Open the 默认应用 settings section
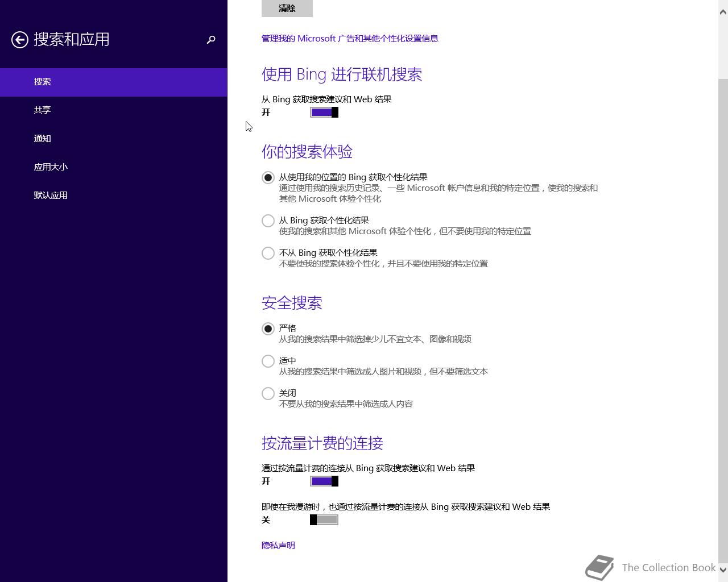The image size is (728, 582). point(114,196)
